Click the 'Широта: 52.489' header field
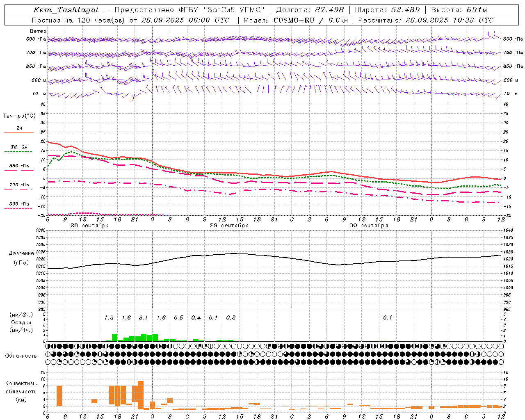This screenshot has width=525, height=420. (x=387, y=10)
